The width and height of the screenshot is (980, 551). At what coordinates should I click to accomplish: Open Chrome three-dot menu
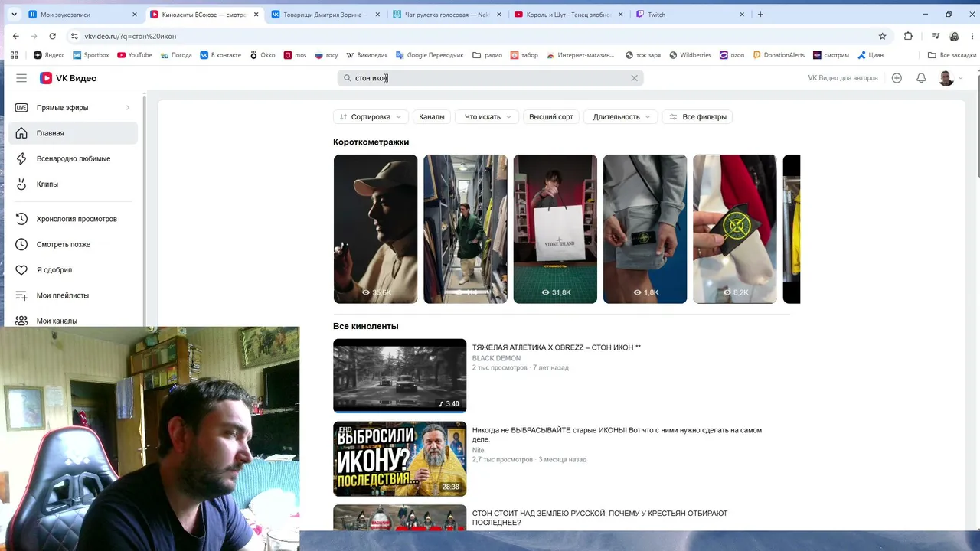point(972,36)
